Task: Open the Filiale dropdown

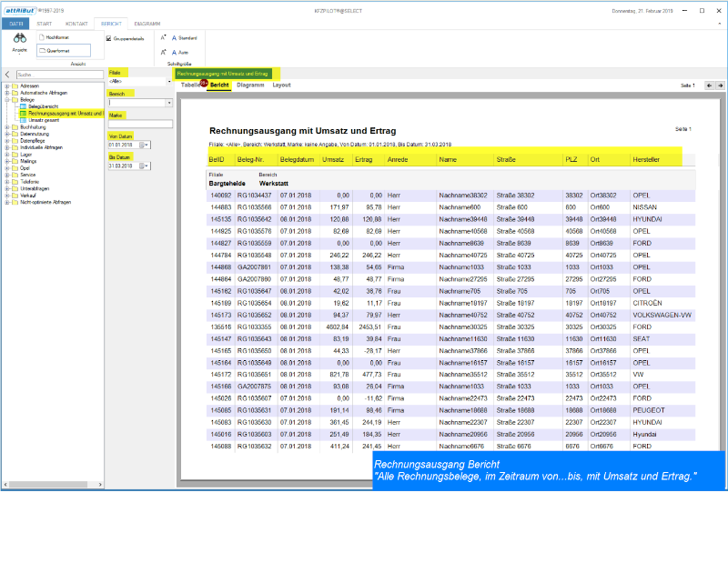Action: click(x=169, y=82)
